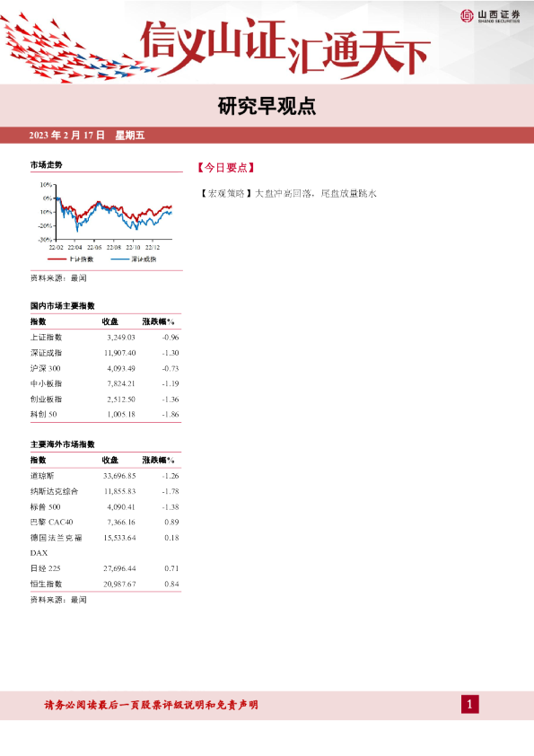The width and height of the screenshot is (534, 756).
Task: Click the date 2023年2月17日 星期五
Action: pos(87,135)
